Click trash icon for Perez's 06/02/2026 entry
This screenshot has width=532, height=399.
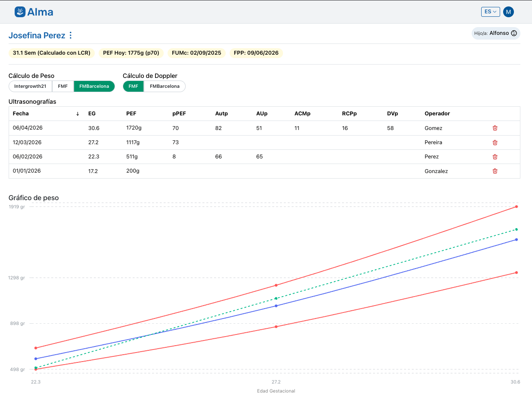coord(495,157)
